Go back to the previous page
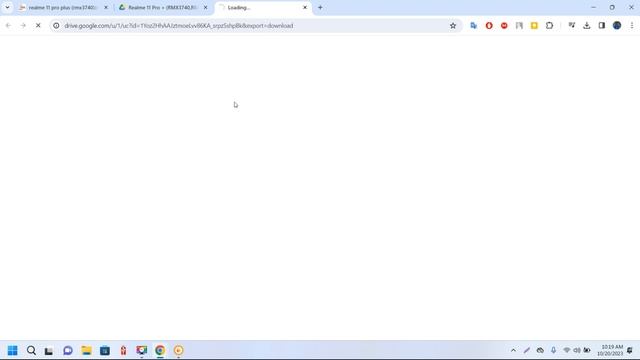 pos(8,25)
